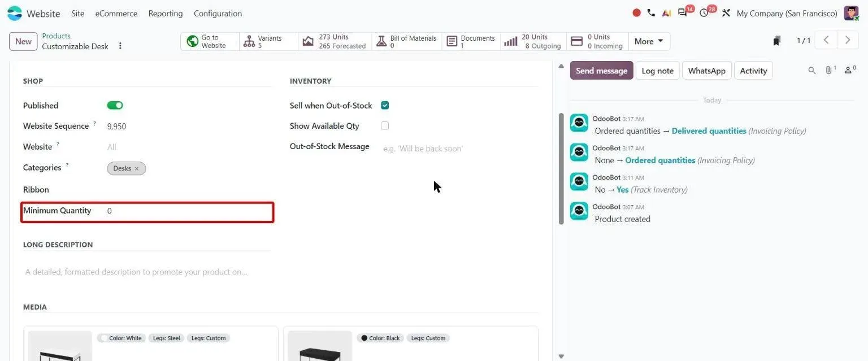Click the chatter scrollbar thumb
Screen dimensions: 868x361
click(561, 168)
